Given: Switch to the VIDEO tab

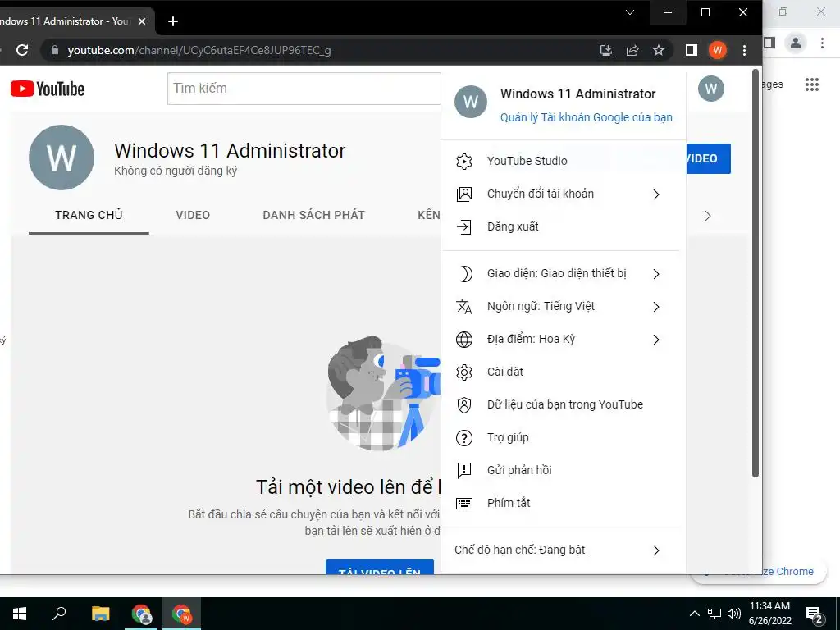Looking at the screenshot, I should coord(193,216).
